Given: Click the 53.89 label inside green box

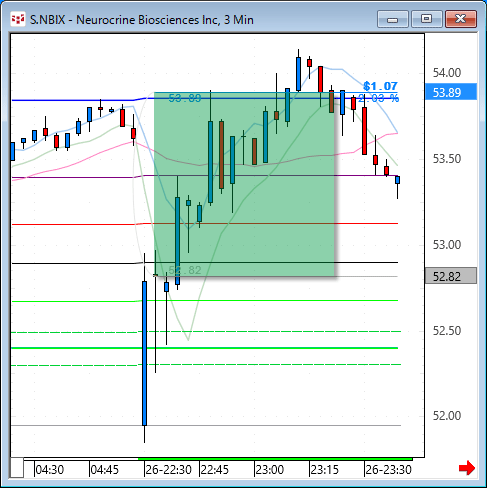Looking at the screenshot, I should 185,98.
